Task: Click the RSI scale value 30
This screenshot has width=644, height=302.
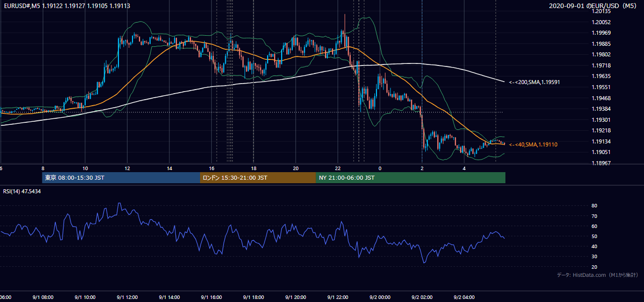Action: pyautogui.click(x=595, y=256)
